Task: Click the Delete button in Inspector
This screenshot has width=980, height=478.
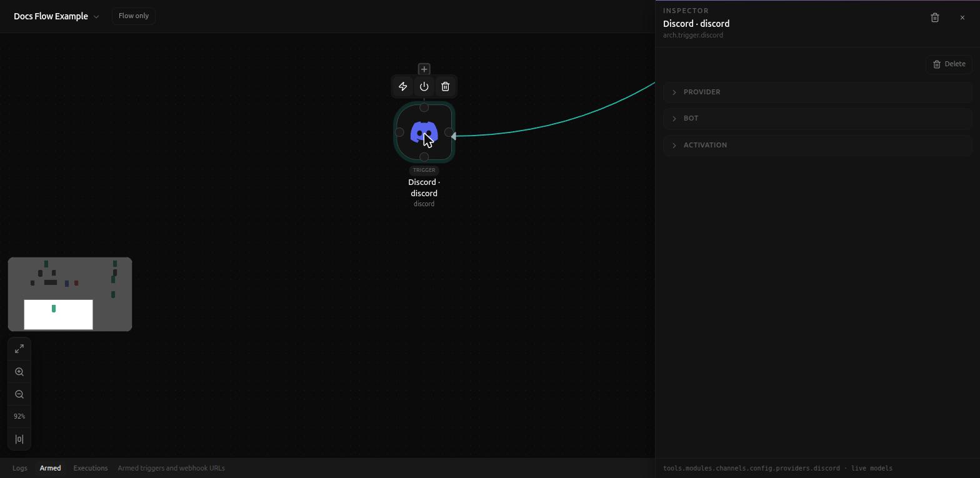Action: (949, 64)
